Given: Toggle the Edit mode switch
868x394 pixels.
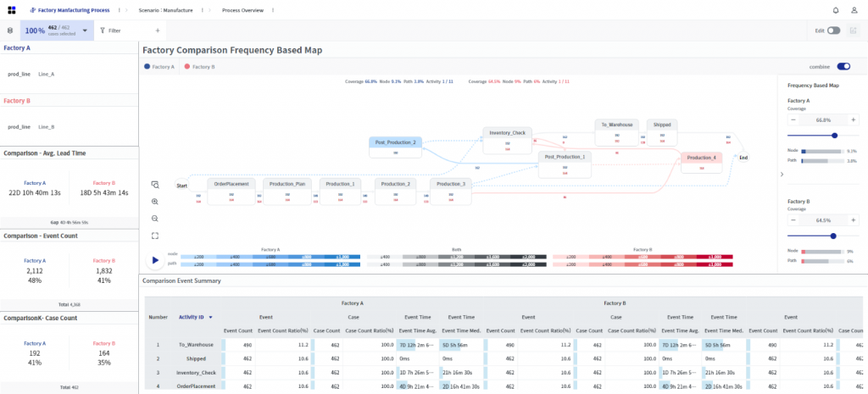Looking at the screenshot, I should point(833,31).
